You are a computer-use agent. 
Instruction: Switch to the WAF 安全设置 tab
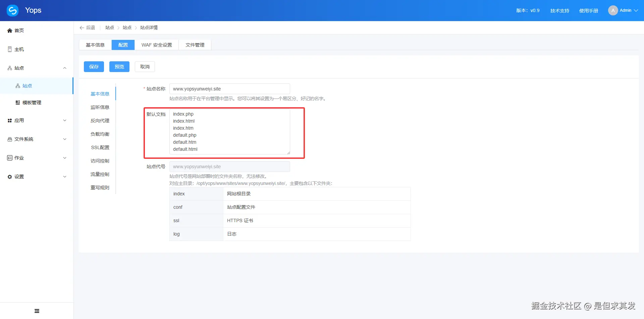157,45
